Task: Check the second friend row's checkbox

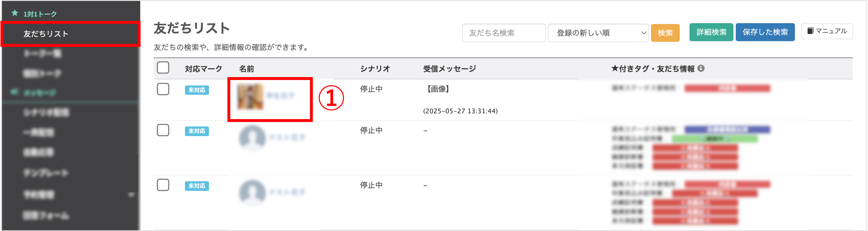Action: pyautogui.click(x=163, y=130)
